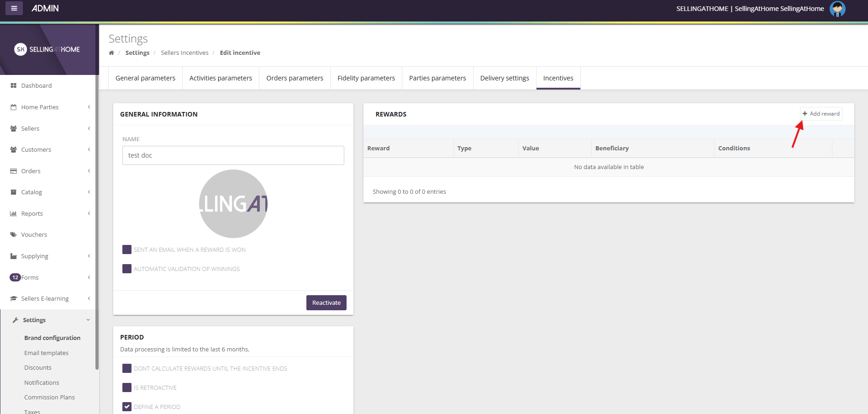Select the Incentives tab
The width and height of the screenshot is (868, 414).
(558, 78)
